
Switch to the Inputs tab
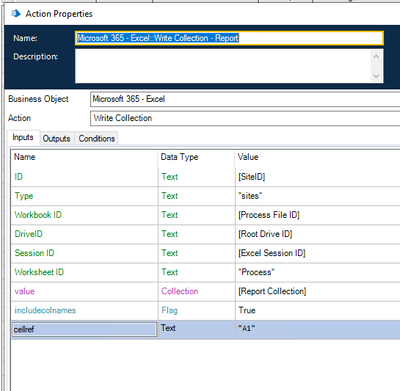pos(23,137)
